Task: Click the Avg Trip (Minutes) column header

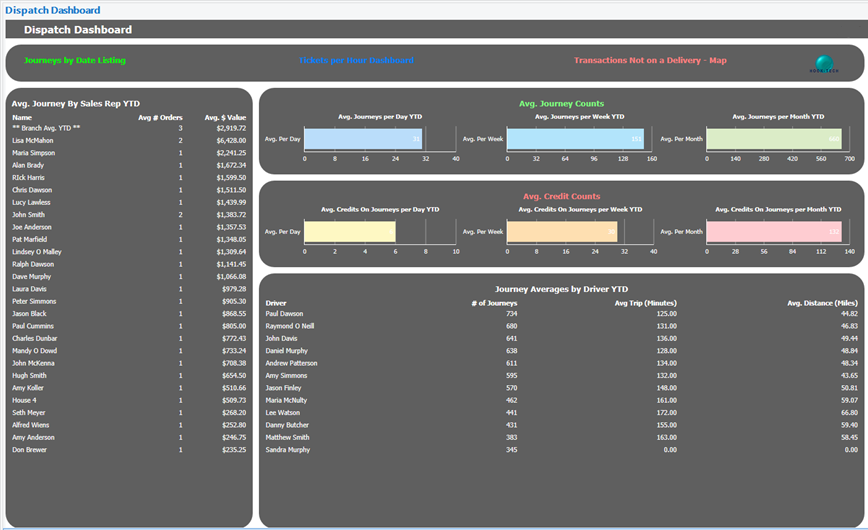Action: pos(645,303)
